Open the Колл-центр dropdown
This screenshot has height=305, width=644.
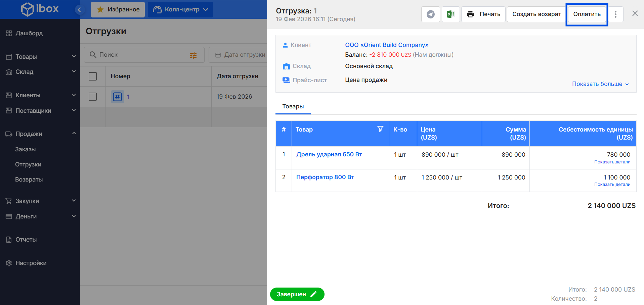pos(180,9)
